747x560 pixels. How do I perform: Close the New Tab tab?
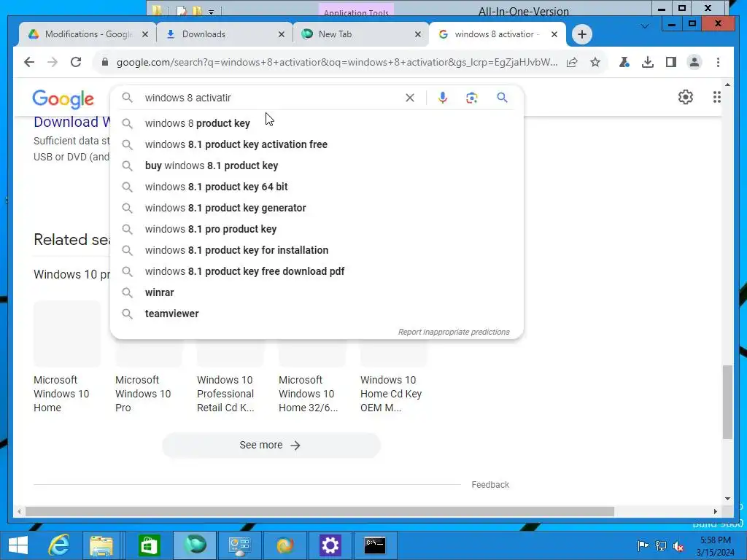tap(418, 34)
